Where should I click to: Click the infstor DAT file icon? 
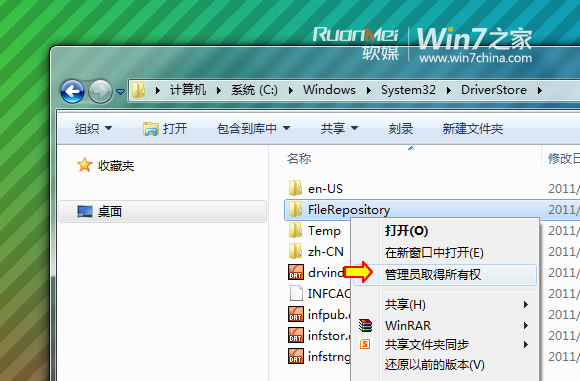coord(296,336)
